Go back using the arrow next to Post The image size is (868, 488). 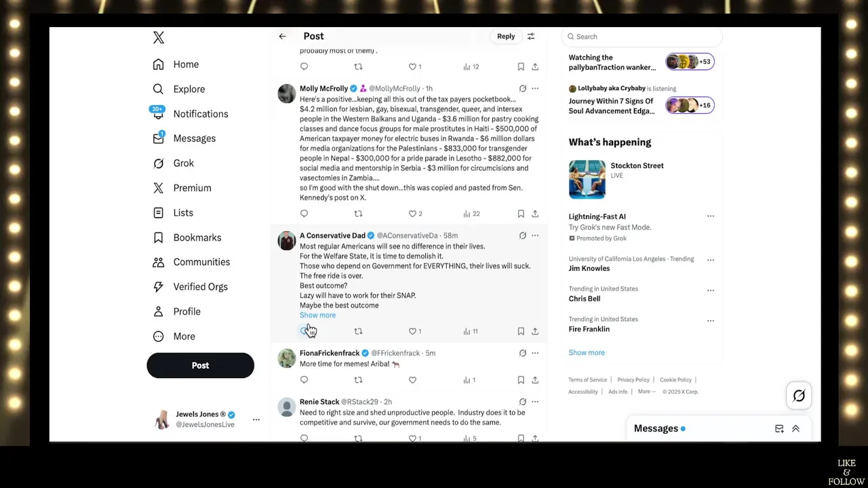pos(282,37)
